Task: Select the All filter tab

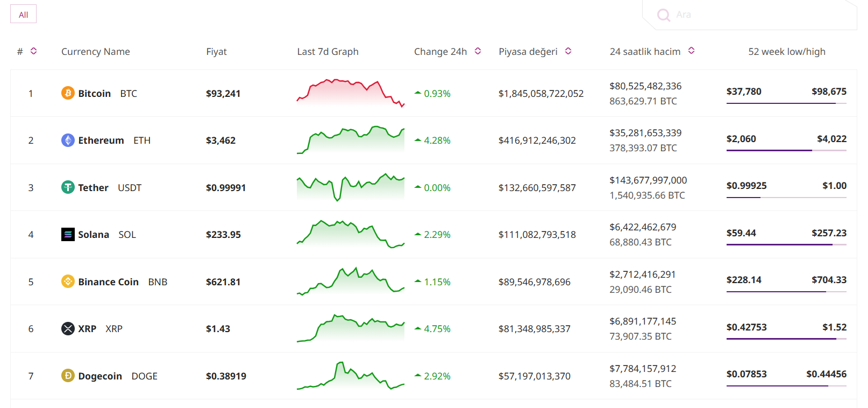Action: 23,15
